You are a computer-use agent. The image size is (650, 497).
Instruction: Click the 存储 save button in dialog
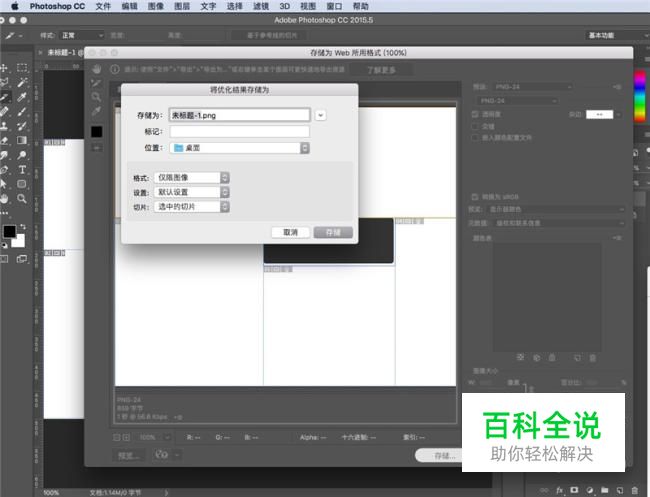(x=333, y=232)
